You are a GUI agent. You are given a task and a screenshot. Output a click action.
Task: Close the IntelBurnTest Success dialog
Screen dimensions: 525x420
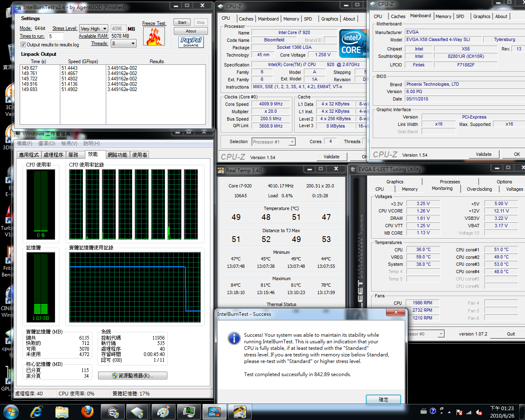396,313
